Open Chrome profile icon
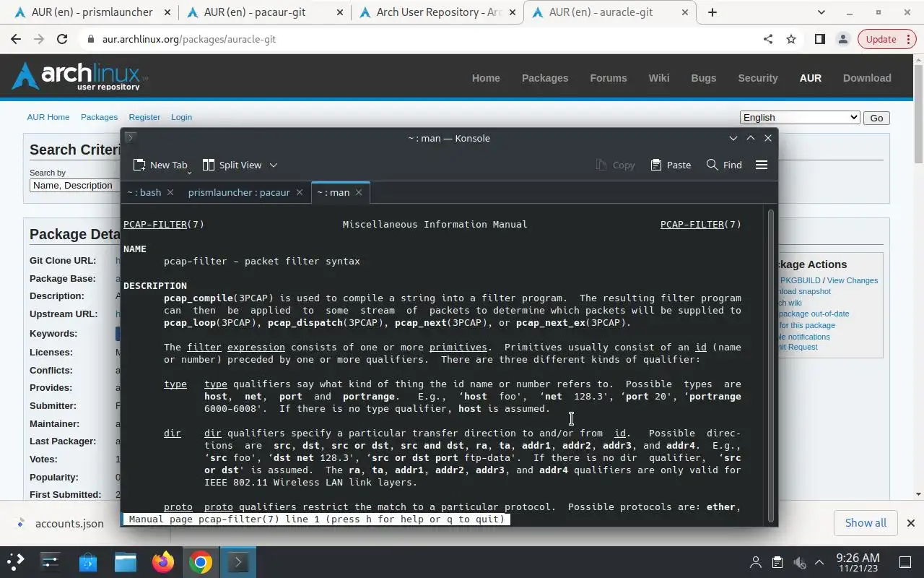Viewport: 924px width, 578px height. coord(842,39)
